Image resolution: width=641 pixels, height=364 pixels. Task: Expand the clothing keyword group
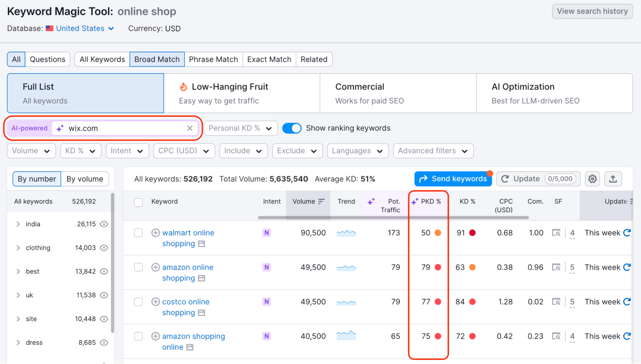18,248
